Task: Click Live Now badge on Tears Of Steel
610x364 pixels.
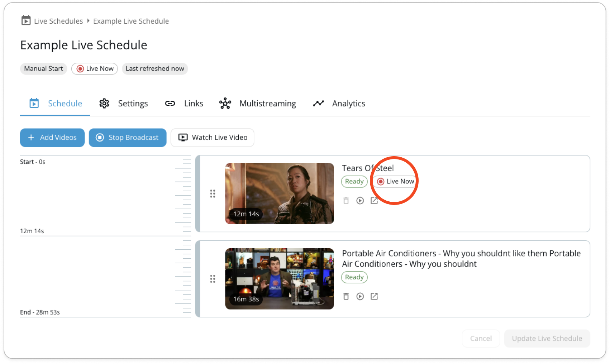Action: [x=395, y=181]
